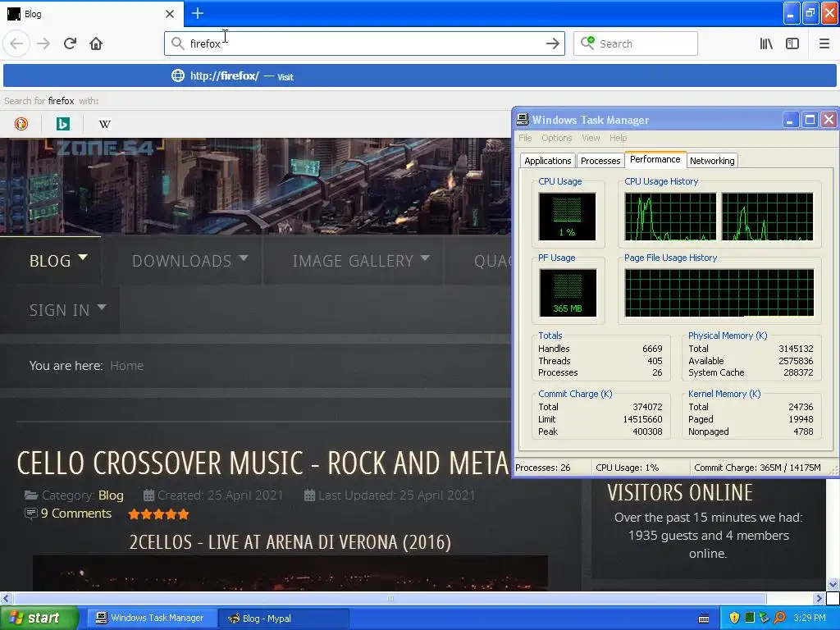
Task: Open the Cello Crossover Music article title
Action: tap(263, 463)
